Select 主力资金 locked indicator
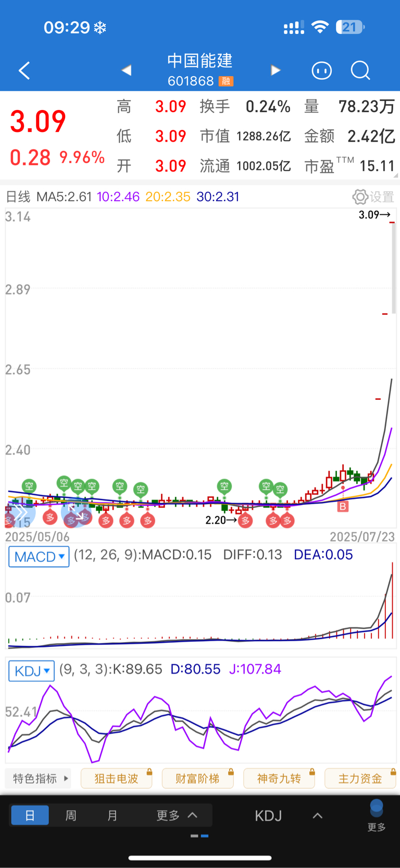This screenshot has width=400, height=868. coord(360,778)
